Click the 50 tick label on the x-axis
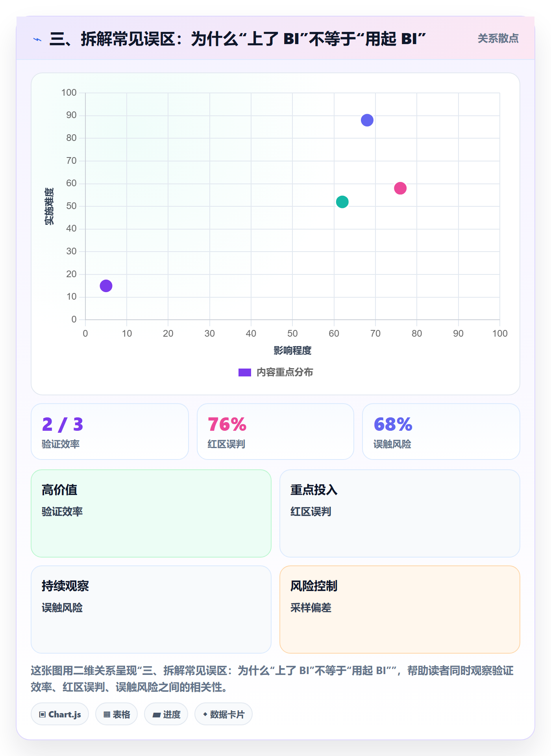 [292, 334]
